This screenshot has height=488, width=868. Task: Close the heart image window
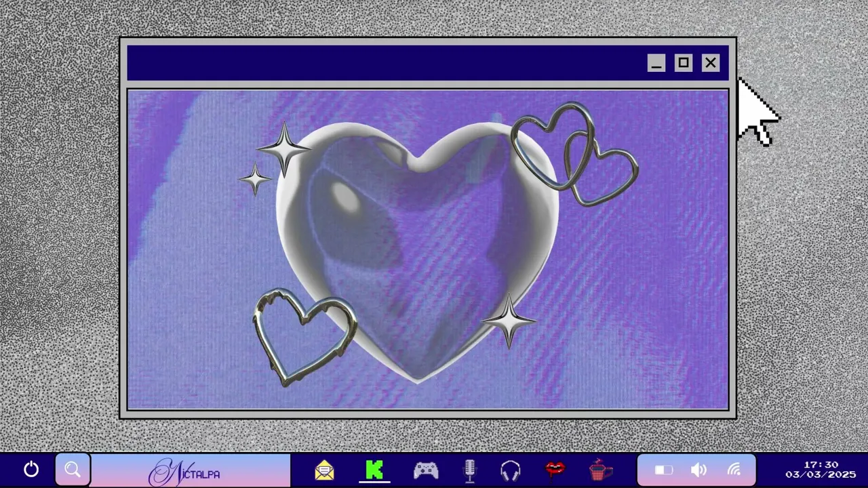(x=711, y=63)
